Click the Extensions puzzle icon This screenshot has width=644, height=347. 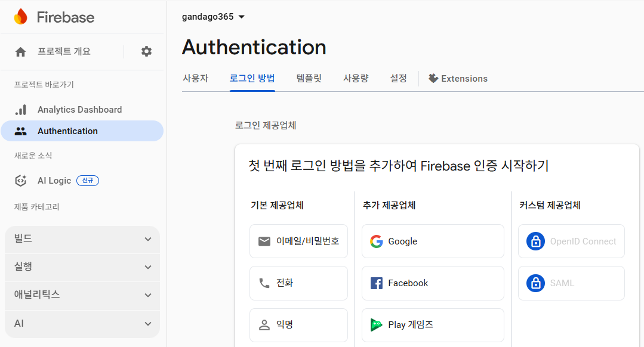coord(433,78)
